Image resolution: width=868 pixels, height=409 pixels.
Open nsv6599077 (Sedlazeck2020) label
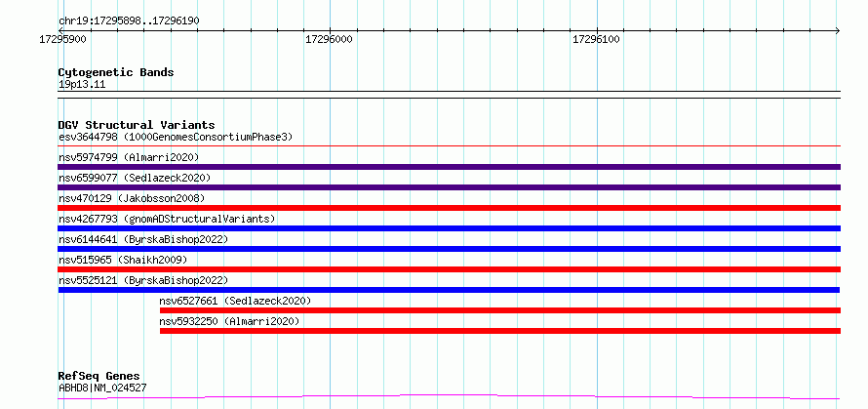click(135, 178)
